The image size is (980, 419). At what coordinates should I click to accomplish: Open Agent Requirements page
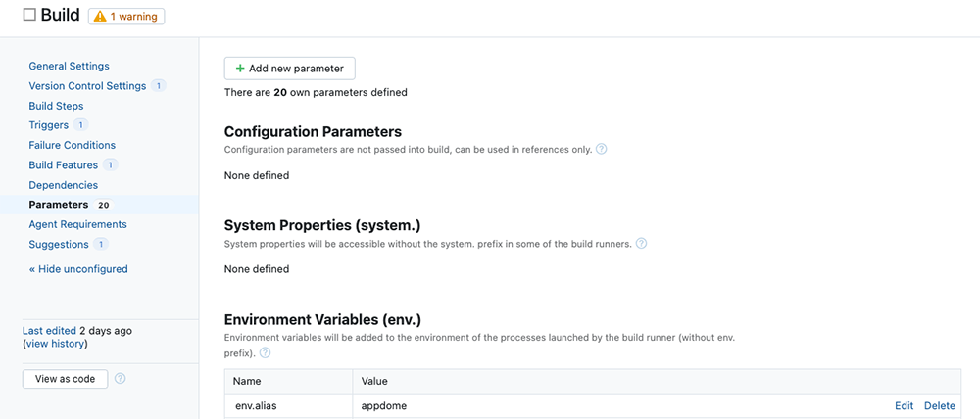tap(77, 224)
